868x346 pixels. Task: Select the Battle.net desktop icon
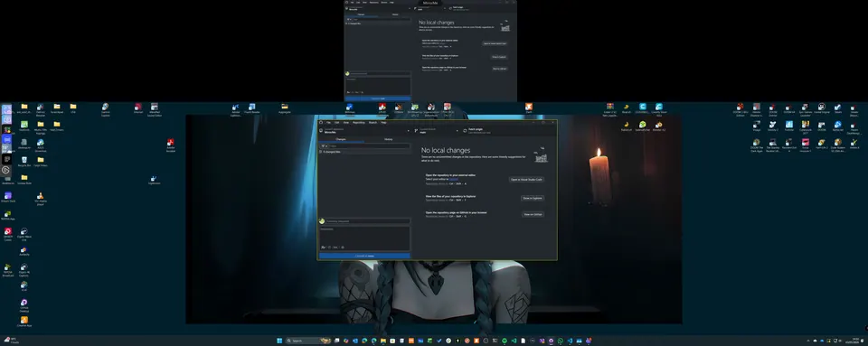838,126
